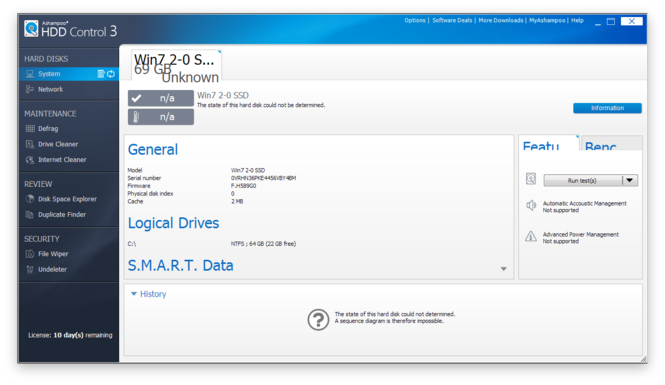
Task: Click the HDD Control 3 logo icon
Action: tap(31, 28)
